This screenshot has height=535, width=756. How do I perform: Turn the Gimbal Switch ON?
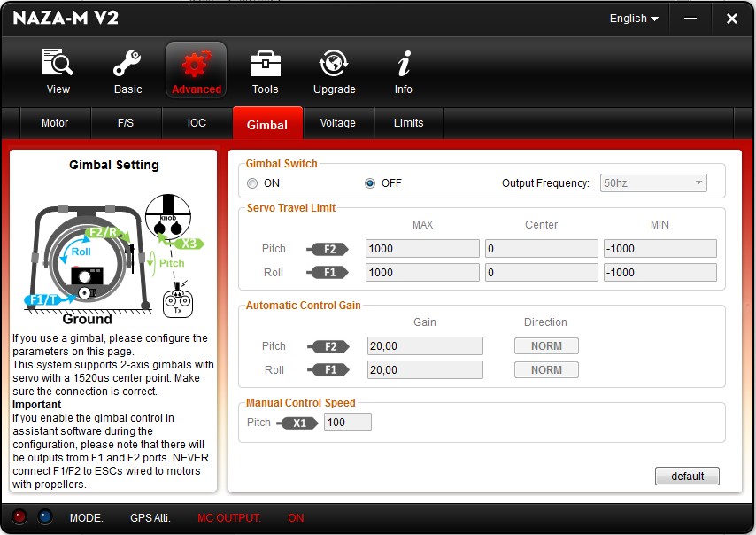pos(252,183)
